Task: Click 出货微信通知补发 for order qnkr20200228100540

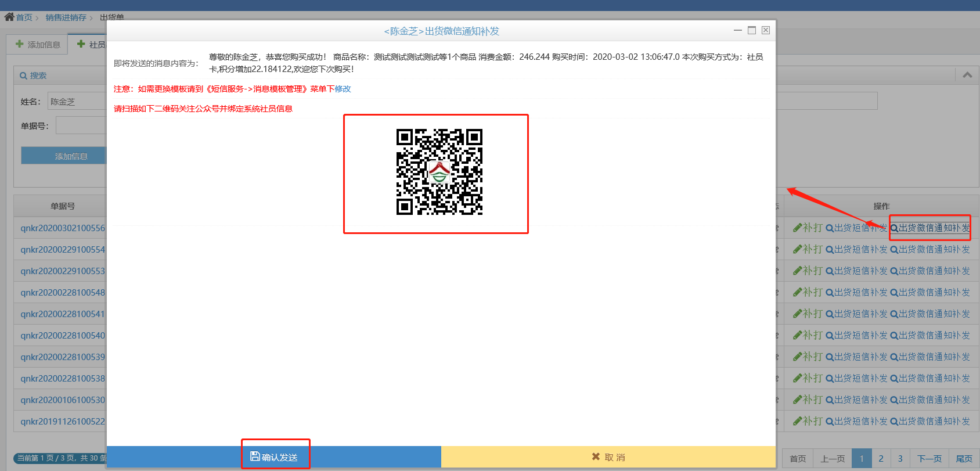Action: click(x=930, y=336)
